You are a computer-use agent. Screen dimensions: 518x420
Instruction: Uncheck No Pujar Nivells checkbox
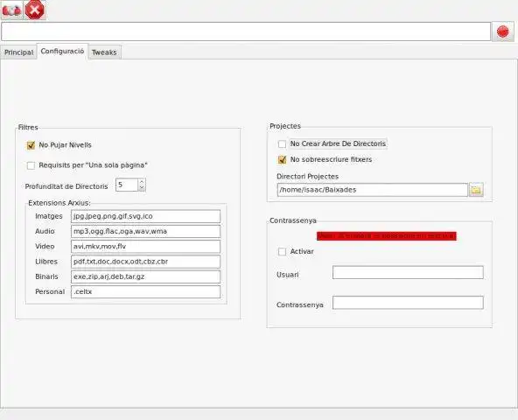(31, 145)
